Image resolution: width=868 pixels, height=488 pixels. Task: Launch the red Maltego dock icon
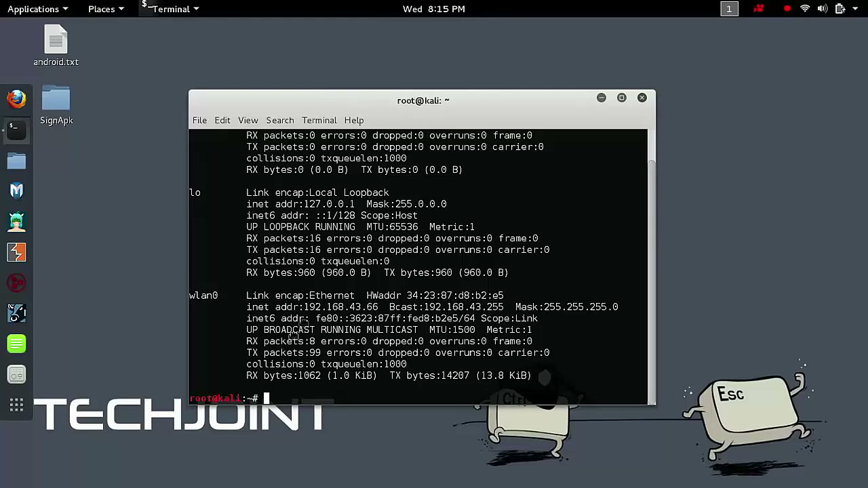(16, 283)
